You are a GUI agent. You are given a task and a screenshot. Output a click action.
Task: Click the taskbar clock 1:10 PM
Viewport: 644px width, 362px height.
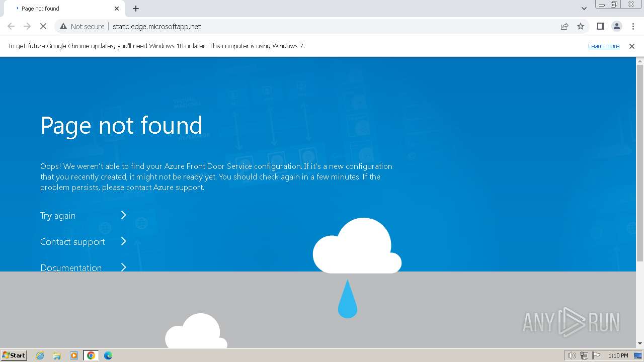(x=618, y=355)
